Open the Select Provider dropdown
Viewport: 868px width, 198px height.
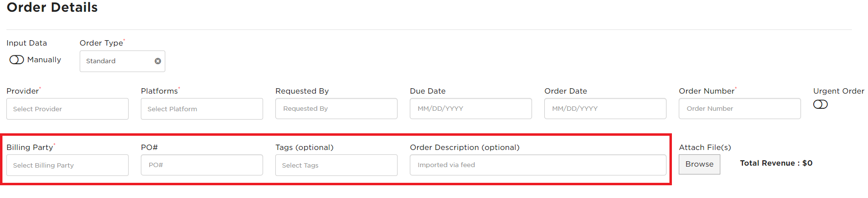(x=67, y=109)
